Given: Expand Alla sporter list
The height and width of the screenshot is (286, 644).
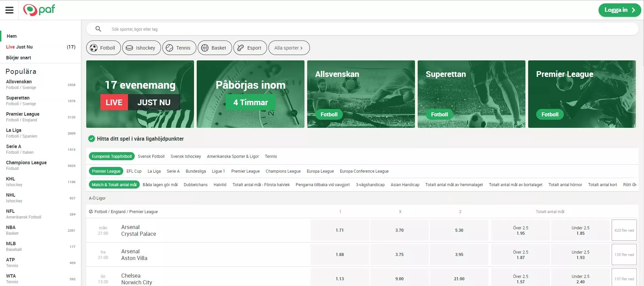Looking at the screenshot, I should (289, 48).
